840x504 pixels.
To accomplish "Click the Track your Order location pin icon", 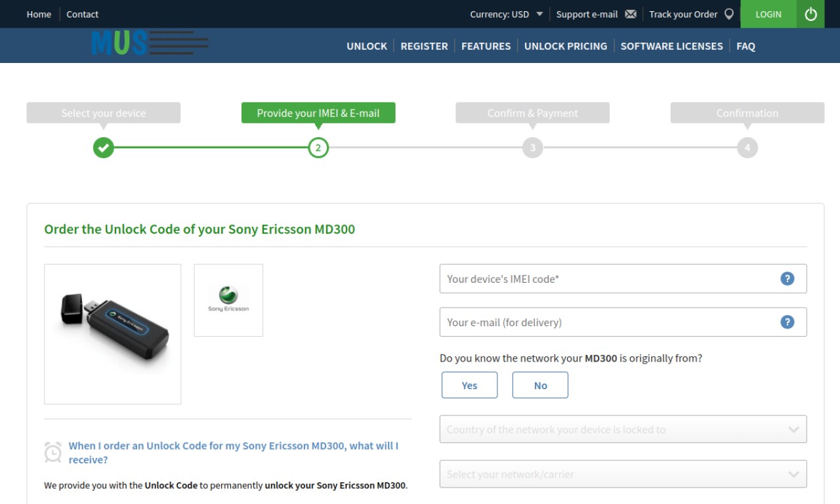I will (728, 14).
